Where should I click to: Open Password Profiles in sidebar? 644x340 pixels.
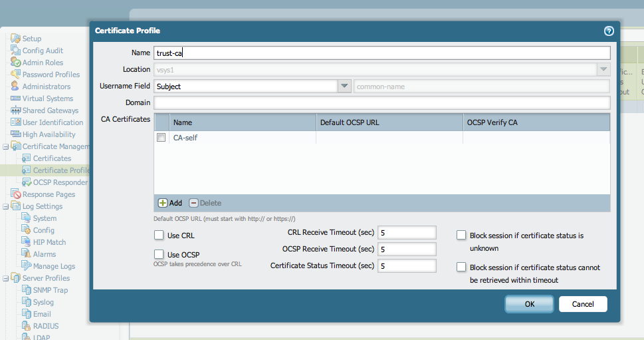click(x=51, y=75)
